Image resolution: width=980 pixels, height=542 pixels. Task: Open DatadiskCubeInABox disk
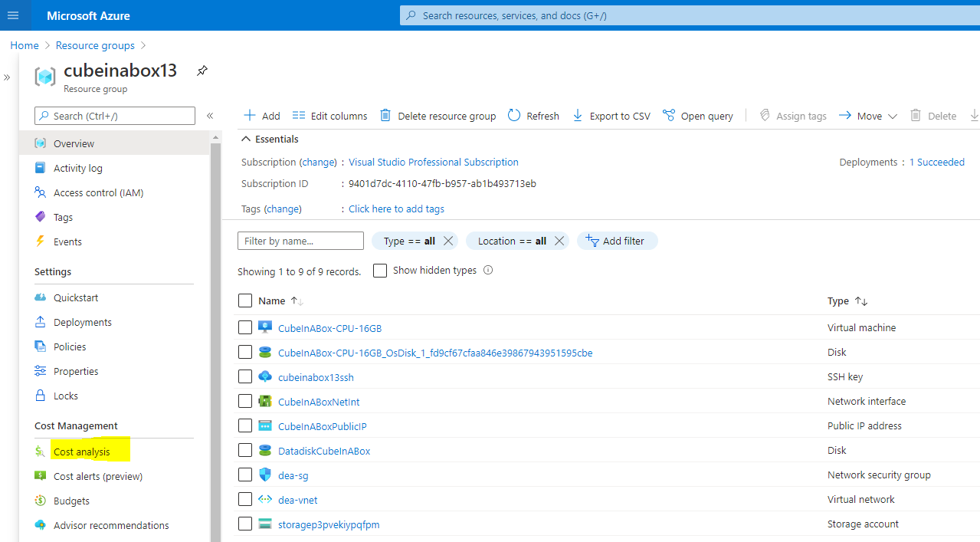coord(324,451)
